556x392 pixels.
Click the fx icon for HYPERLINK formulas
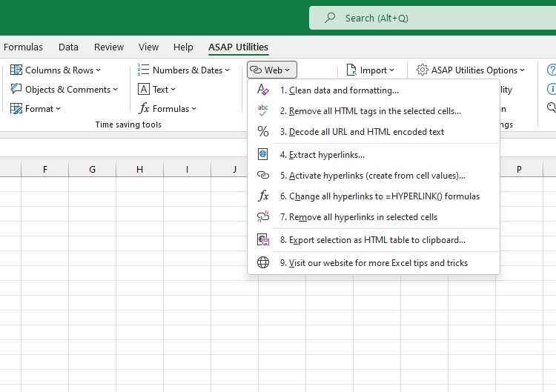(x=262, y=196)
